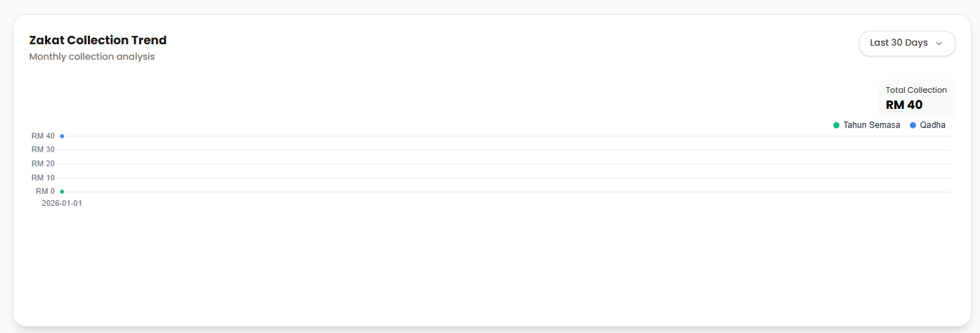980x333 pixels.
Task: Click the 2026-01-01 date axis label
Action: (x=62, y=204)
